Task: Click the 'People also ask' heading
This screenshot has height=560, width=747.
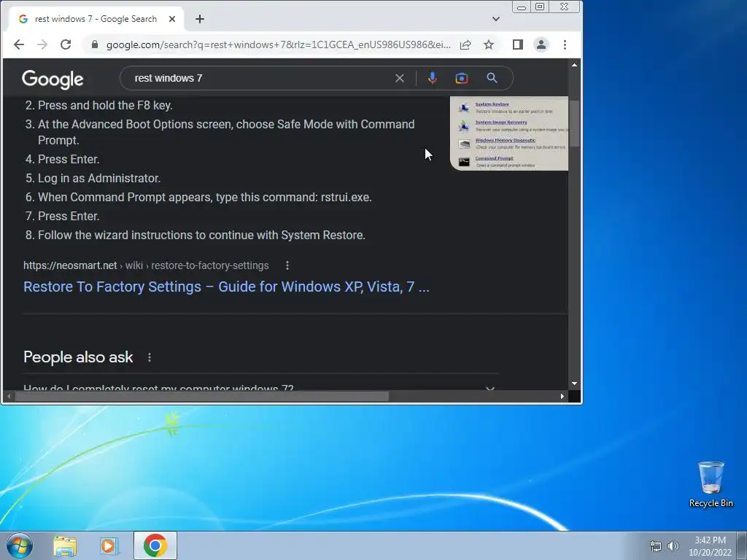Action: click(x=78, y=357)
